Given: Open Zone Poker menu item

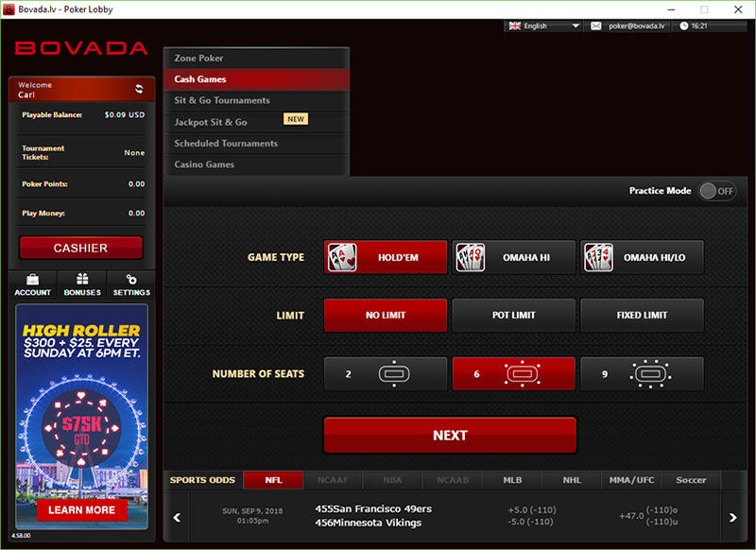Looking at the screenshot, I should (x=256, y=58).
